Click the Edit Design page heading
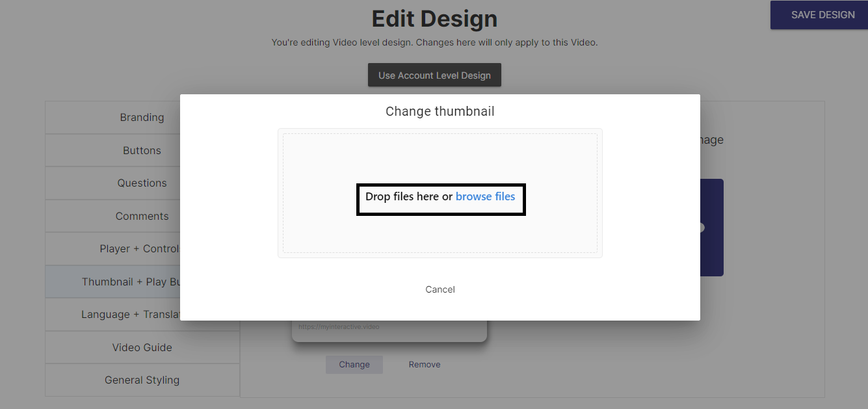This screenshot has width=868, height=409. click(x=434, y=19)
